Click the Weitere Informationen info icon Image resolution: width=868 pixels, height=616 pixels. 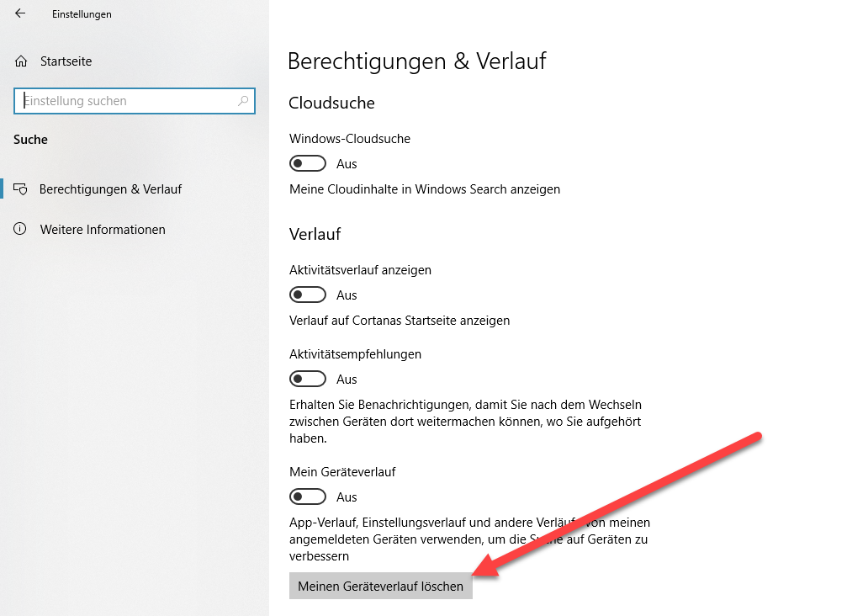coord(20,230)
